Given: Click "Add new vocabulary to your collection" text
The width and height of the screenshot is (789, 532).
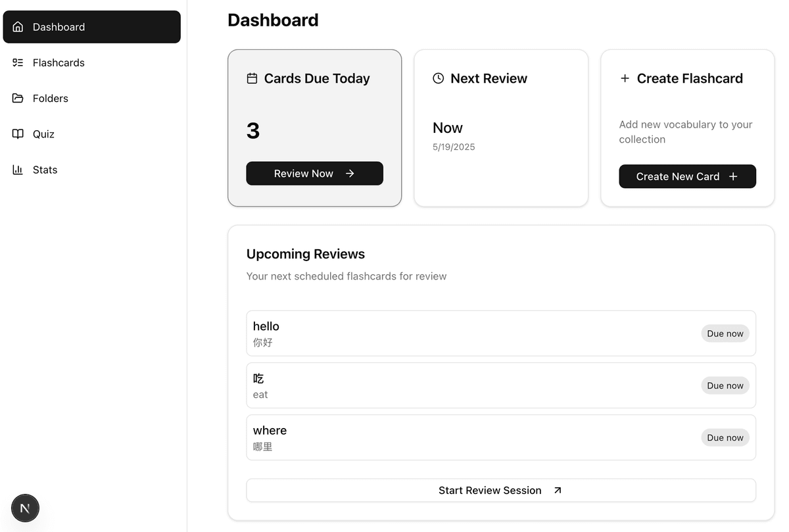Looking at the screenshot, I should 686,132.
